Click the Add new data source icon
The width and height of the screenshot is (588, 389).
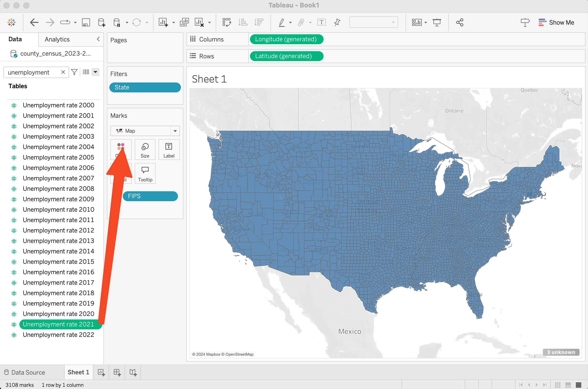(101, 23)
